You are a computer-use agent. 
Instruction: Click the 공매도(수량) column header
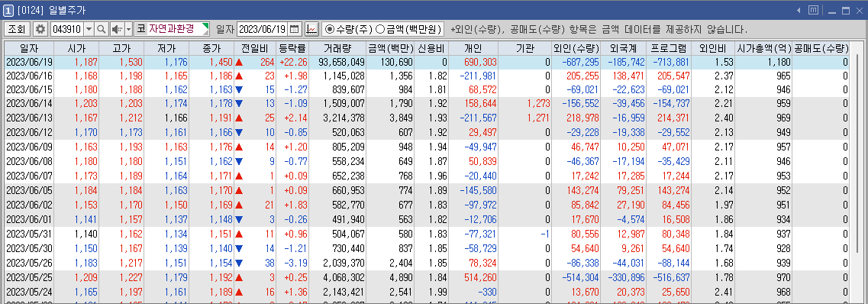coord(821,48)
